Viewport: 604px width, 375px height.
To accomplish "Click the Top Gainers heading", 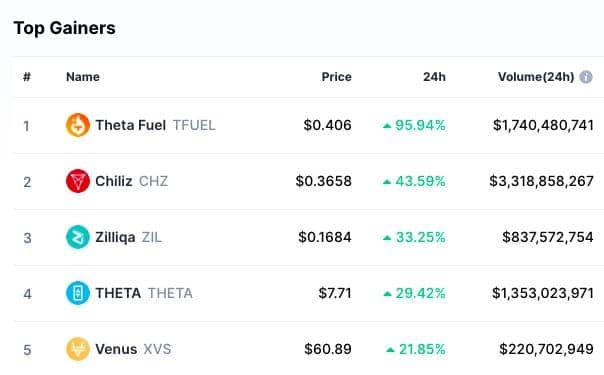I will point(64,28).
